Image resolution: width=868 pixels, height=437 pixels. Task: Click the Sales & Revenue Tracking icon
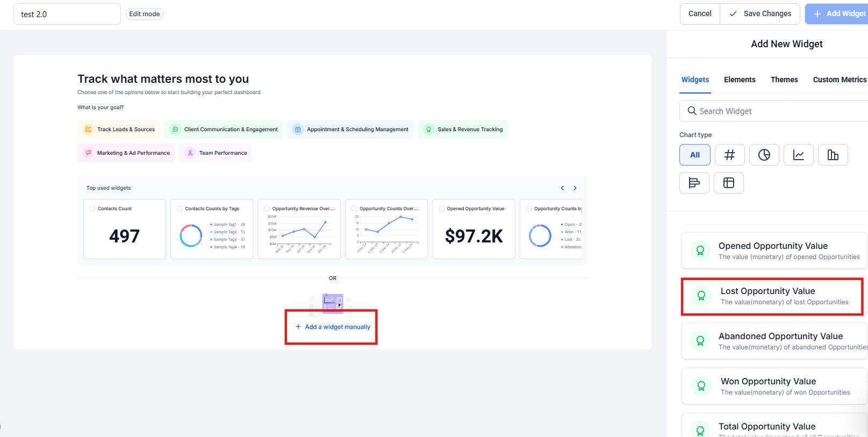pyautogui.click(x=428, y=130)
